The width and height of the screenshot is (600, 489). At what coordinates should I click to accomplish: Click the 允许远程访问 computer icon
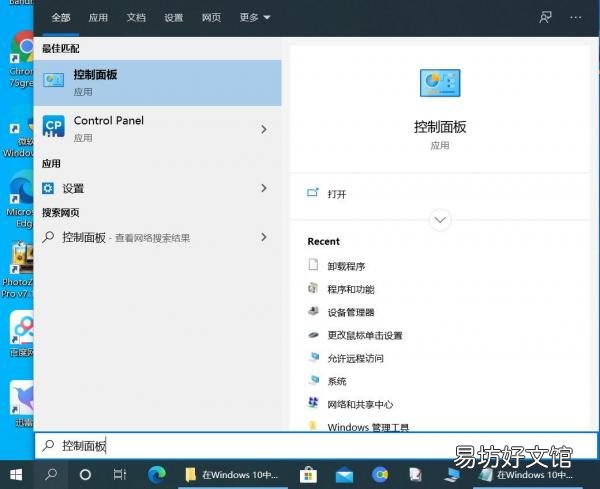point(314,357)
